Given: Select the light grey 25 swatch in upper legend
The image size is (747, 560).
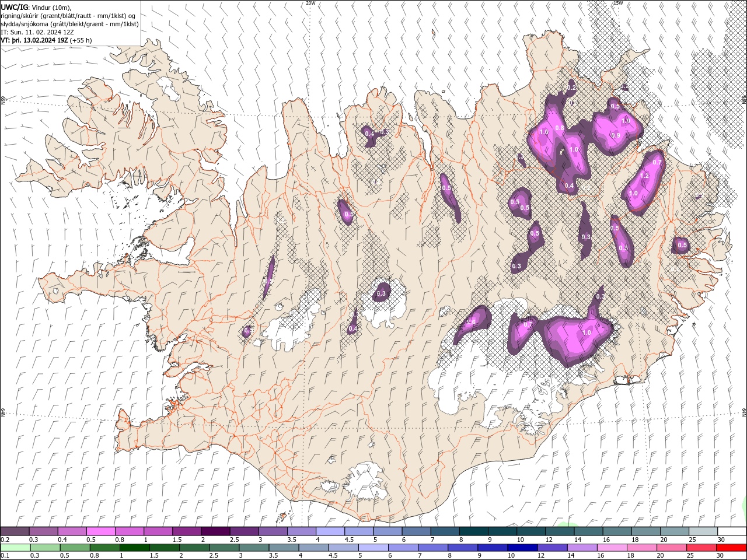Looking at the screenshot, I should (x=703, y=531).
